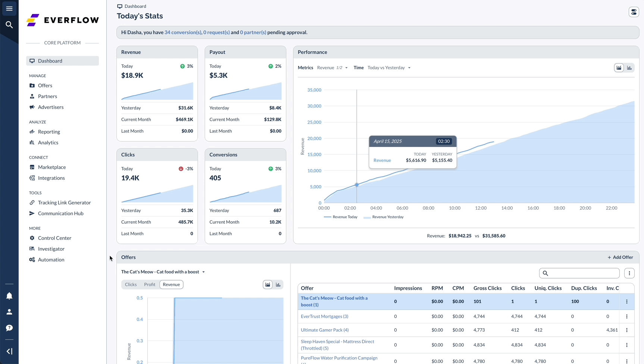Screen dimensions: 644x364
Task: Open Sleep Haven Special offer link
Action: [x=337, y=345]
